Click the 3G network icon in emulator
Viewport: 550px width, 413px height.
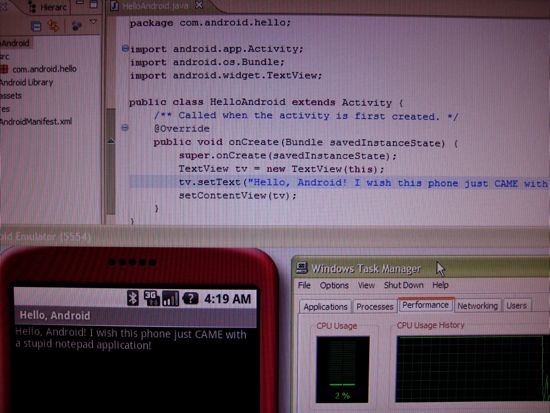[x=151, y=298]
